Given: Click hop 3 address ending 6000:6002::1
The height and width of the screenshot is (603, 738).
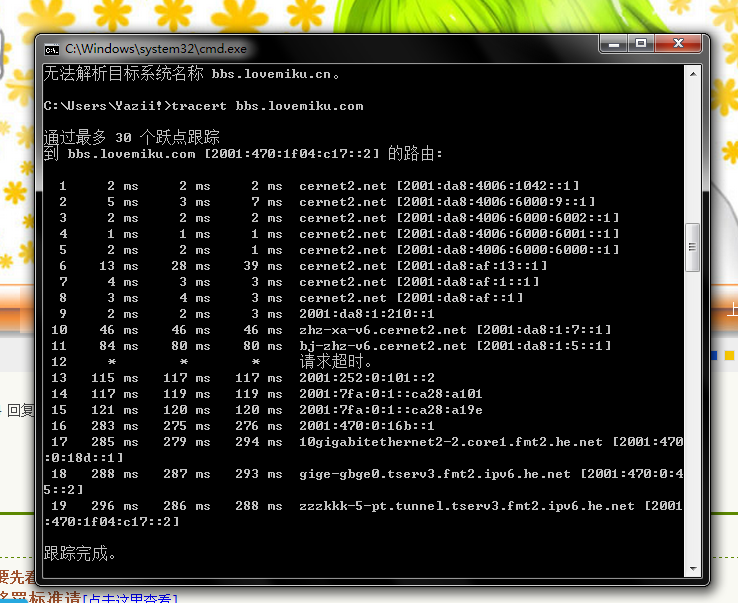Looking at the screenshot, I should point(508,218).
